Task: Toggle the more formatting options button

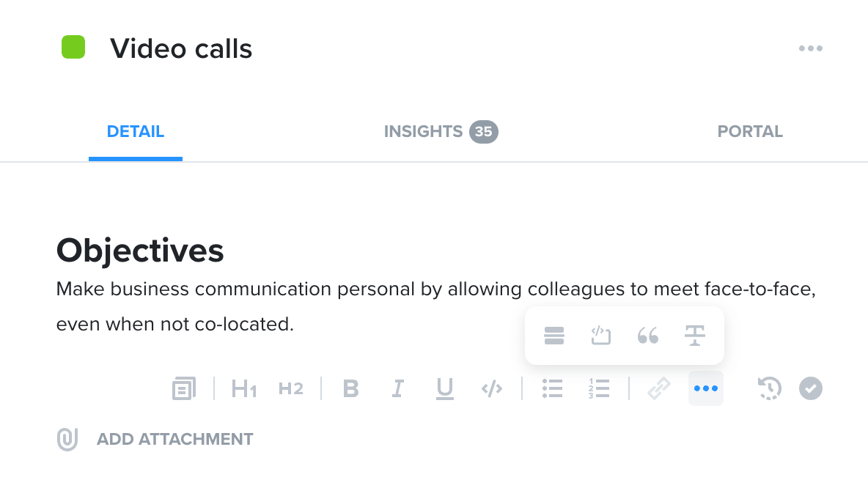Action: 706,388
